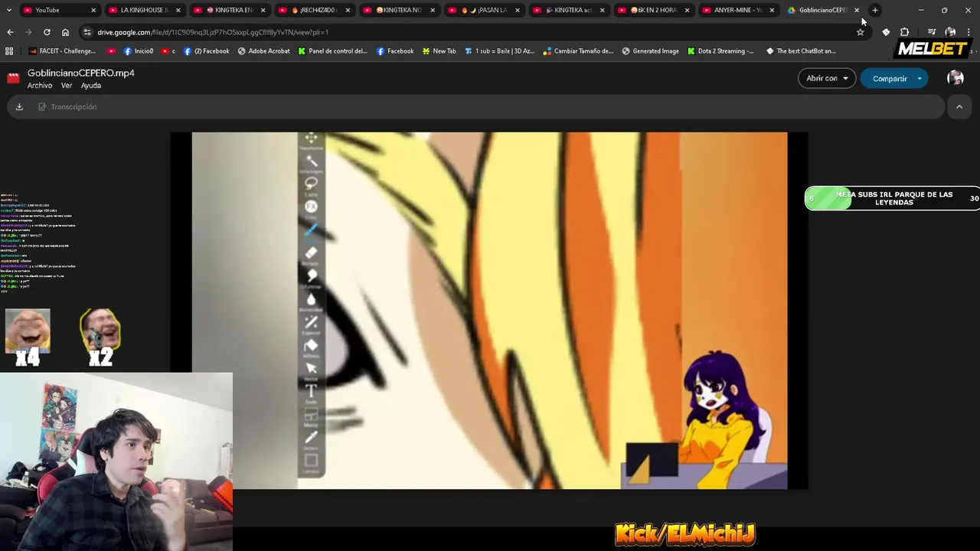Select the Special sparkle tool in the video

pyautogui.click(x=311, y=323)
